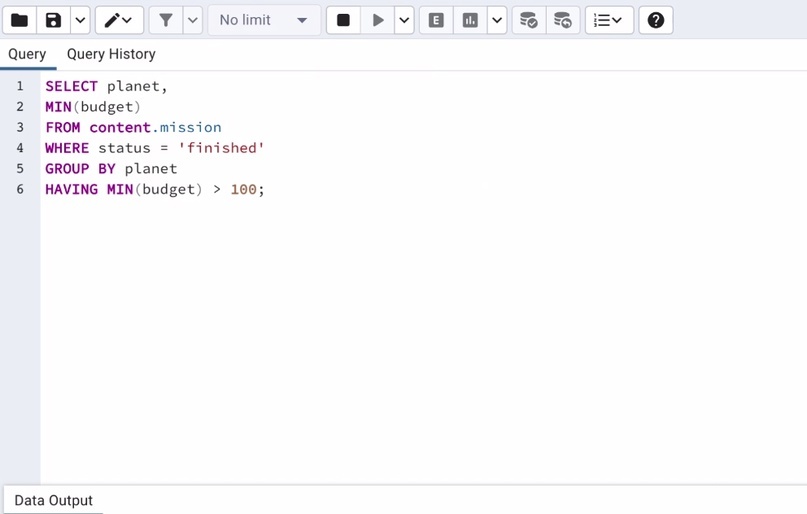Stop the running query
The height and width of the screenshot is (514, 807).
coord(343,21)
